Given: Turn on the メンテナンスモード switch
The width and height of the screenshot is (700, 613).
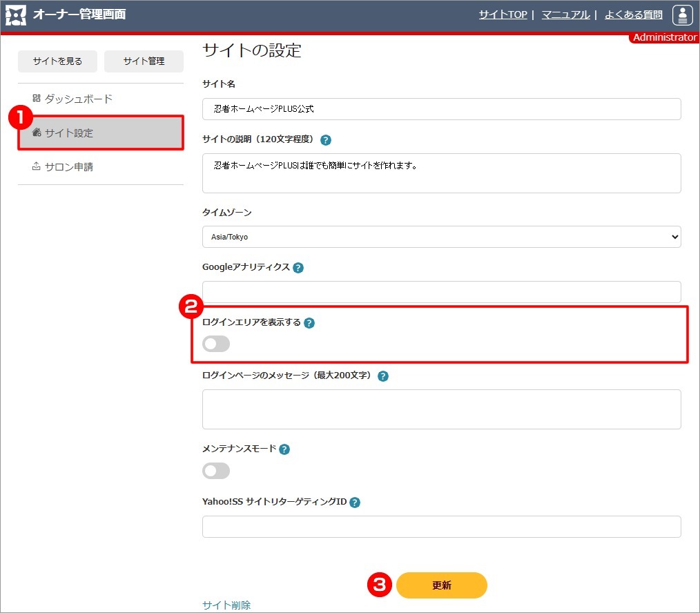Looking at the screenshot, I should point(216,471).
